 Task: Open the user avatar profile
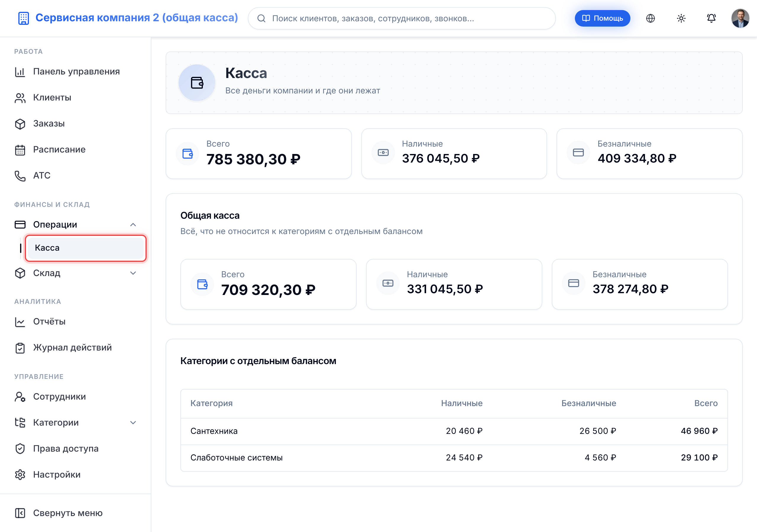tap(740, 18)
